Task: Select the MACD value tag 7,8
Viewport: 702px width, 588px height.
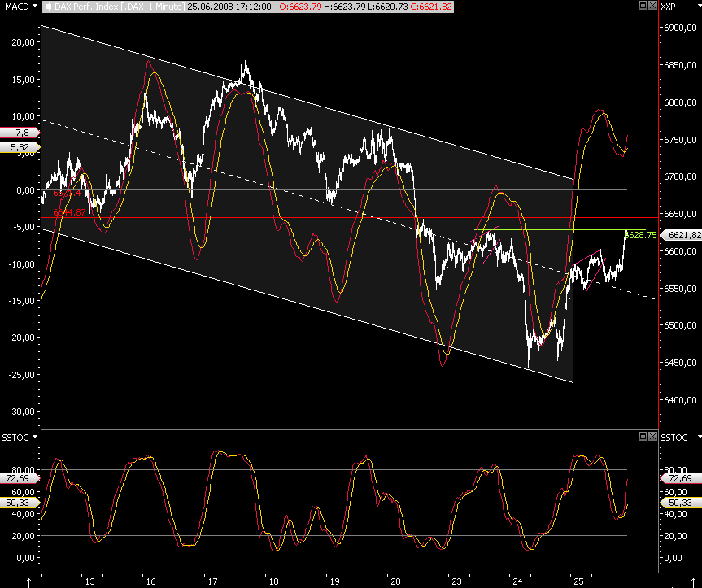Action: click(20, 133)
